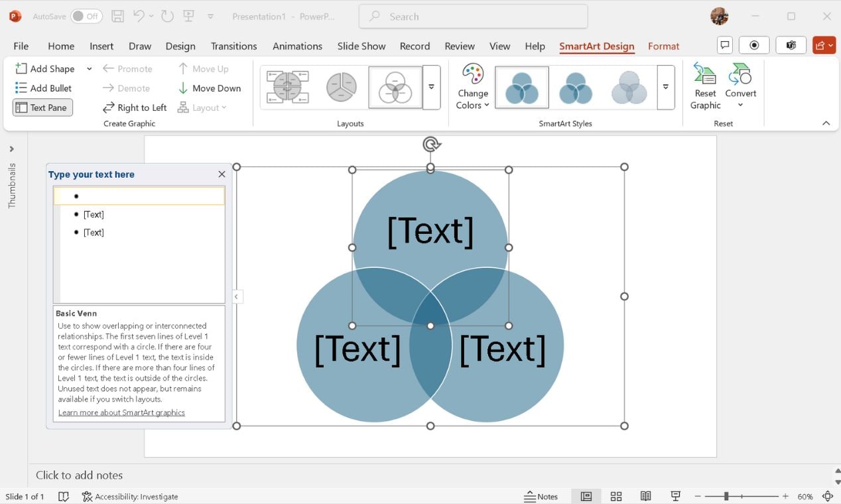Expand the Add Shape dropdown arrow
841x504 pixels.
(x=89, y=68)
